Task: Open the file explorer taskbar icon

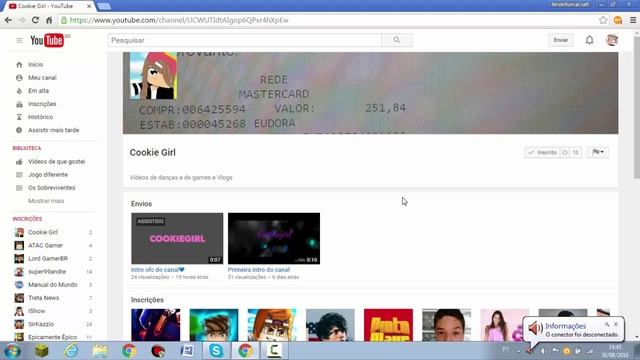Action: pyautogui.click(x=100, y=351)
